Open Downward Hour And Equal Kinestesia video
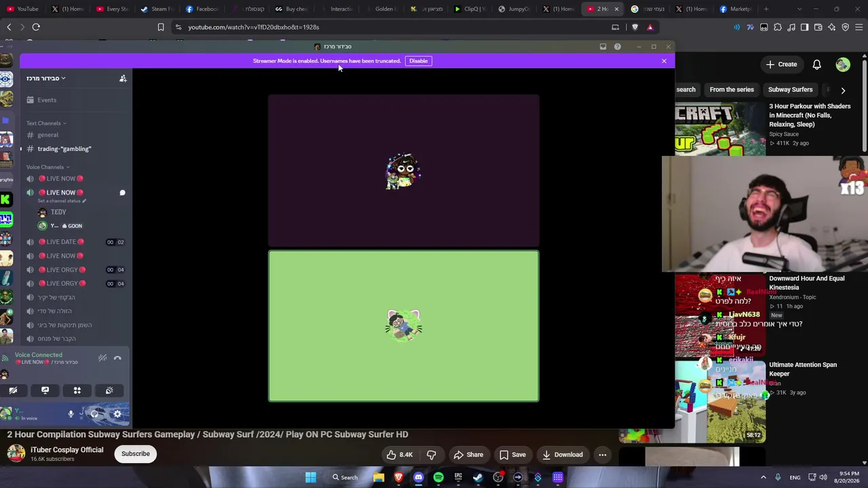868x488 pixels. (807, 283)
